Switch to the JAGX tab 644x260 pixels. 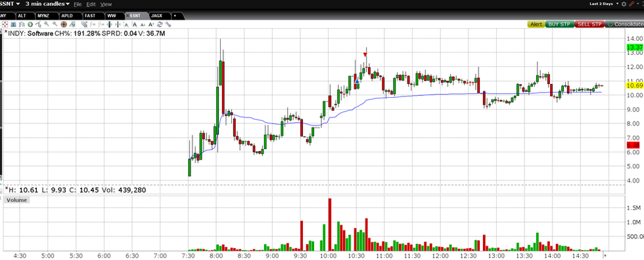point(156,16)
